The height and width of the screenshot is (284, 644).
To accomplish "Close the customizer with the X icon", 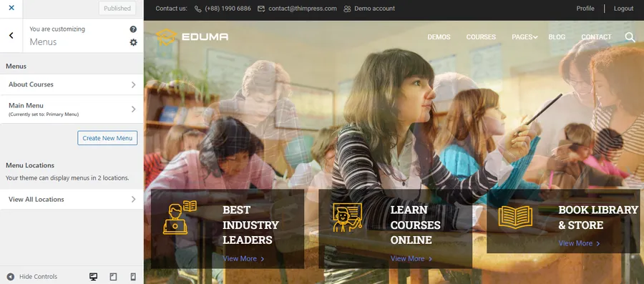I will point(11,8).
